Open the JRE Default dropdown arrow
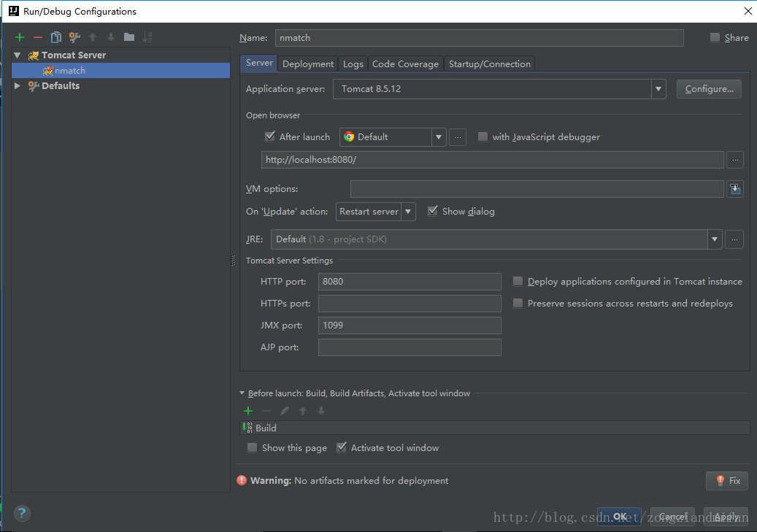This screenshot has width=757, height=532. click(714, 239)
